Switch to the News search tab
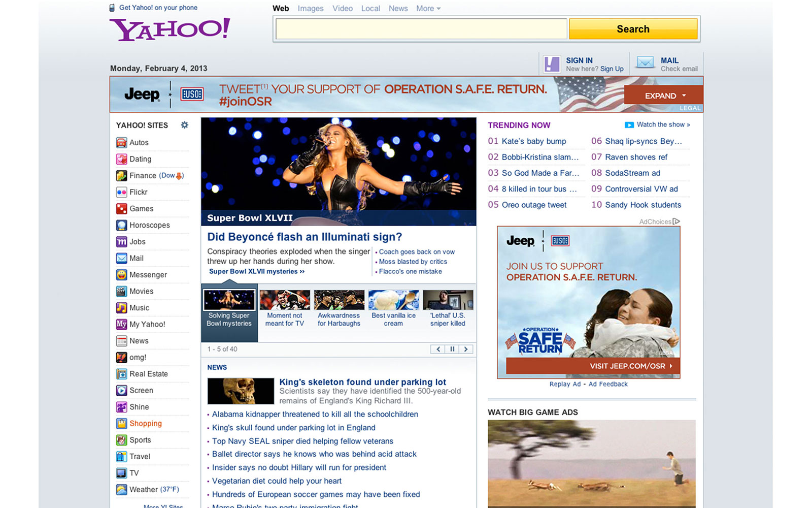This screenshot has height=508, width=812. (x=398, y=9)
